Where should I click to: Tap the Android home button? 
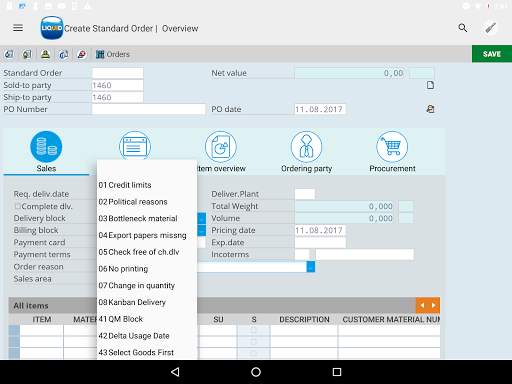pos(256,372)
